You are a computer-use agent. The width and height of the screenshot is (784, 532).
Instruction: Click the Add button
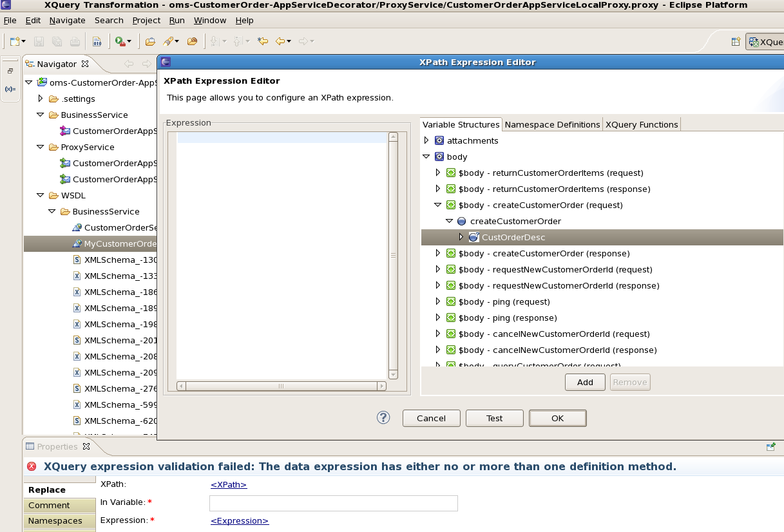pos(585,382)
